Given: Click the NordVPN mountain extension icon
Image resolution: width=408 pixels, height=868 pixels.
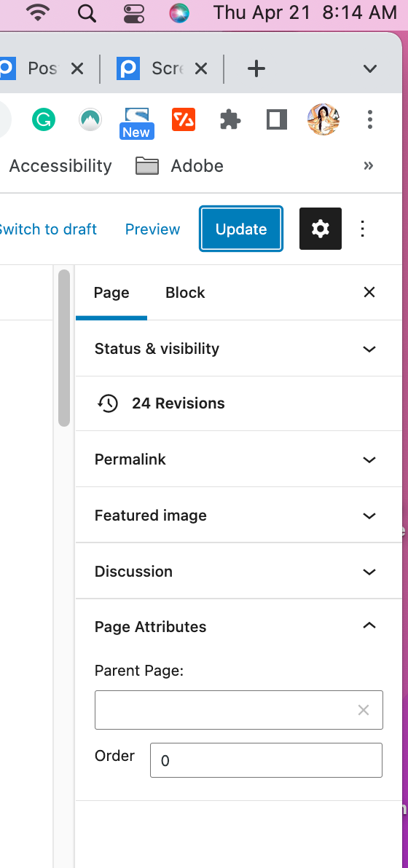Looking at the screenshot, I should (x=90, y=119).
